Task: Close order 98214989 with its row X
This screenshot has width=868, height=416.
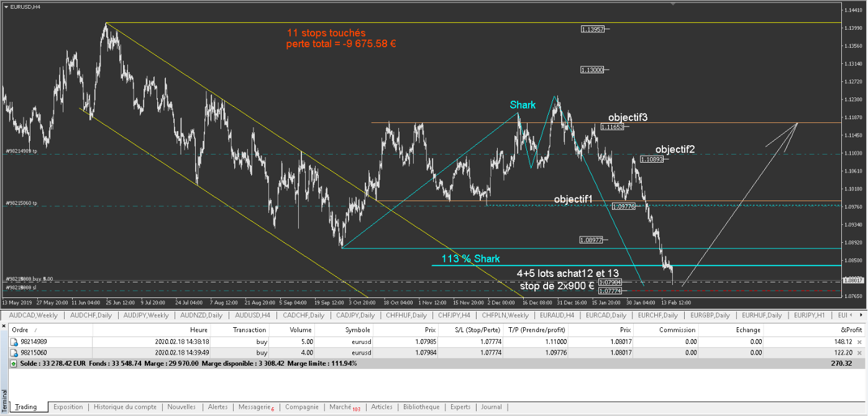Action: (859, 341)
